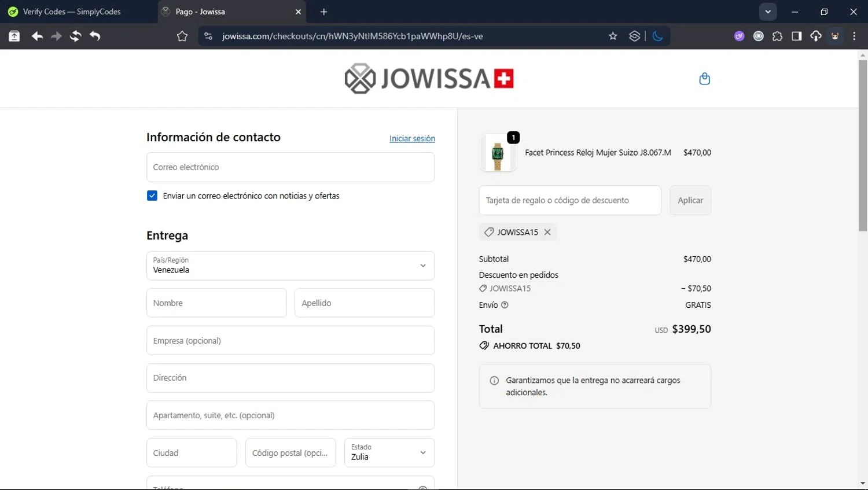Click the Jowissa logo in header
The image size is (868, 490).
click(x=429, y=79)
